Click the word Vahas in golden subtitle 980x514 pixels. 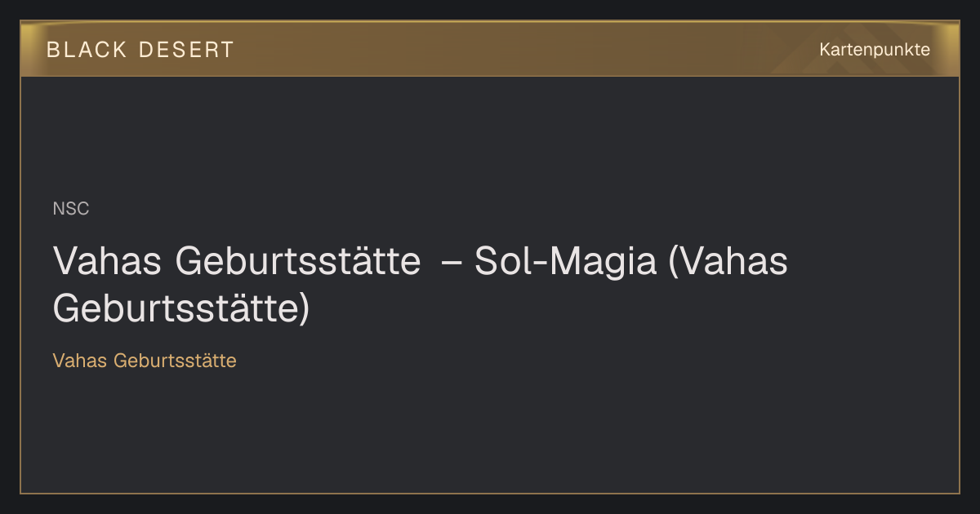[80, 361]
